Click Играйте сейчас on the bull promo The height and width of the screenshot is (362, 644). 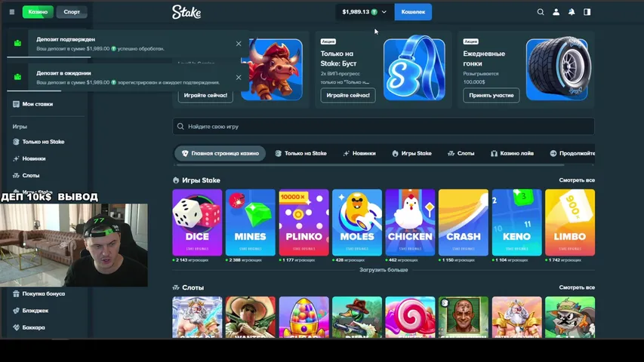point(205,95)
